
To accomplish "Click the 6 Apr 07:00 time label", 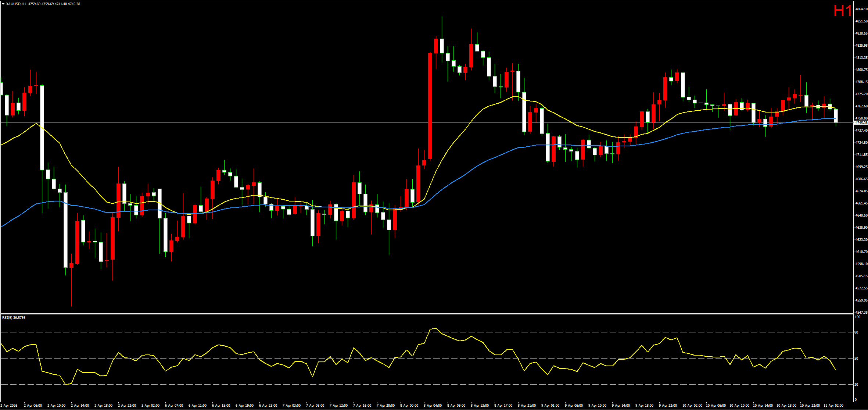I will (174, 406).
